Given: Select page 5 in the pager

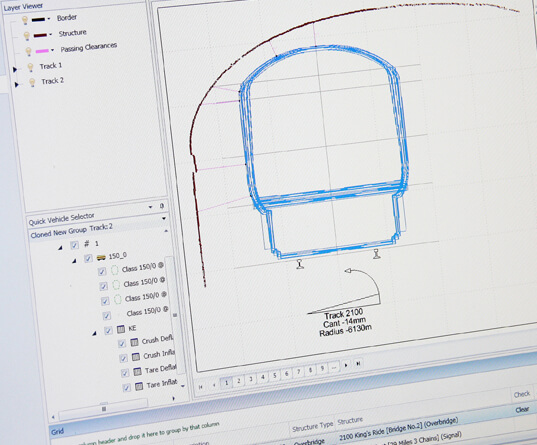Looking at the screenshot, I should (275, 375).
